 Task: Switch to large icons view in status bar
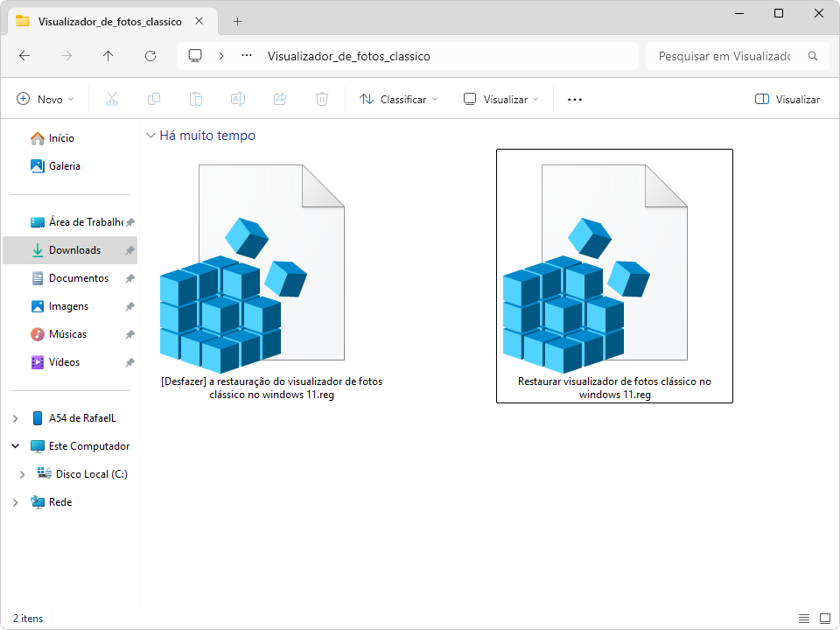click(825, 619)
